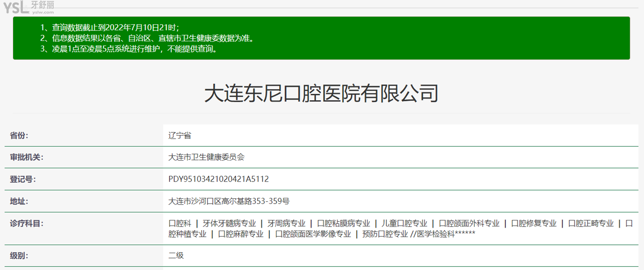Viewport: 644px width, 270px height.
Task: Click 口腔麻醉专业 in the department list
Action: [241, 234]
